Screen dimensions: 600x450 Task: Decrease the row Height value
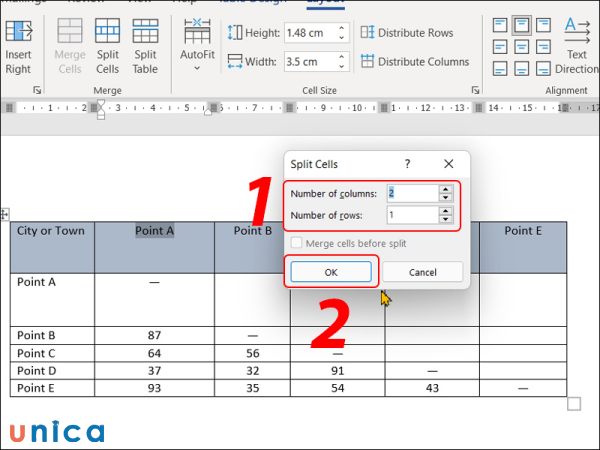tap(342, 38)
